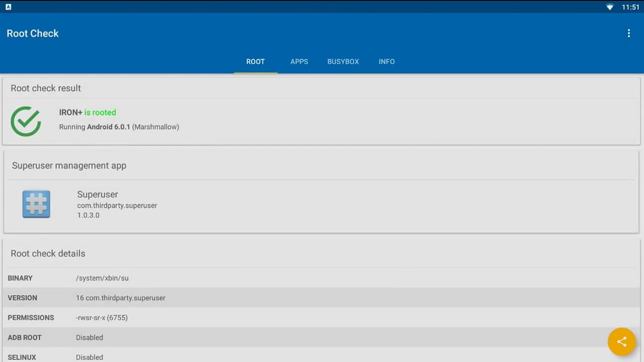This screenshot has height=362, width=644.
Task: Click the Root Check app title
Action: (32, 33)
